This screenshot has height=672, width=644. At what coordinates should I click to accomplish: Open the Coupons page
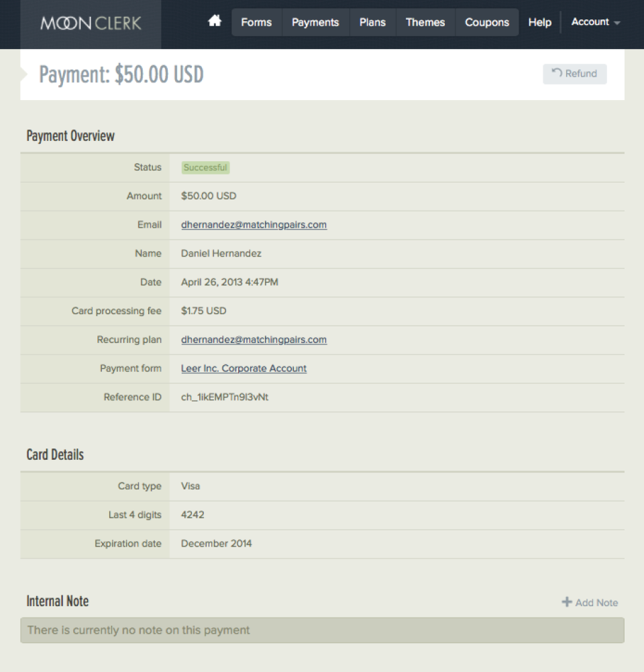[487, 22]
